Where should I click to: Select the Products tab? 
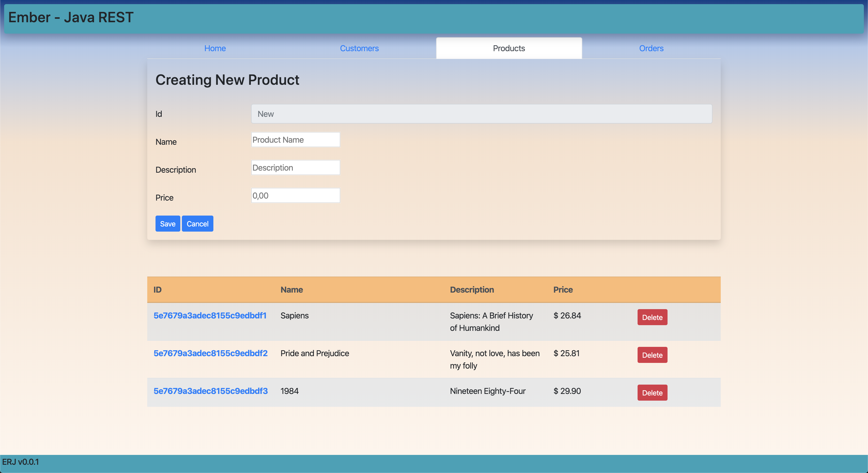point(509,48)
